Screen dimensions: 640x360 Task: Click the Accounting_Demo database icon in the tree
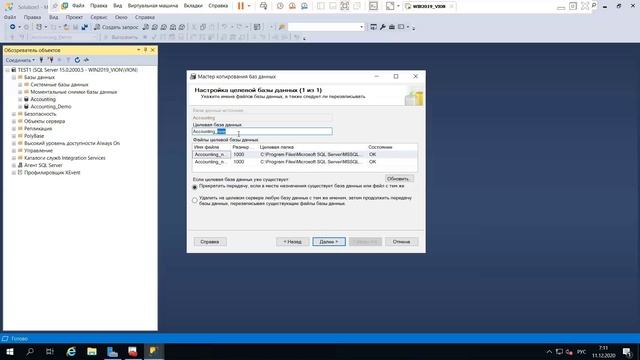26,107
